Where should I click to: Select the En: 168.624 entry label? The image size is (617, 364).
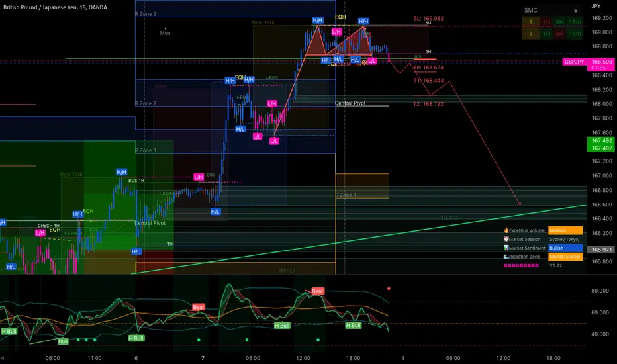(428, 68)
